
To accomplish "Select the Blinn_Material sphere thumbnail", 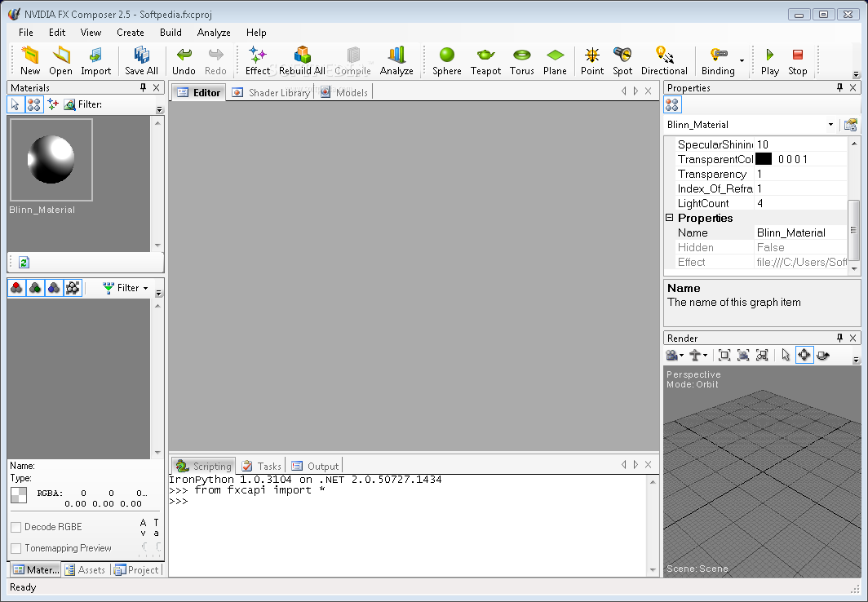I will (51, 160).
